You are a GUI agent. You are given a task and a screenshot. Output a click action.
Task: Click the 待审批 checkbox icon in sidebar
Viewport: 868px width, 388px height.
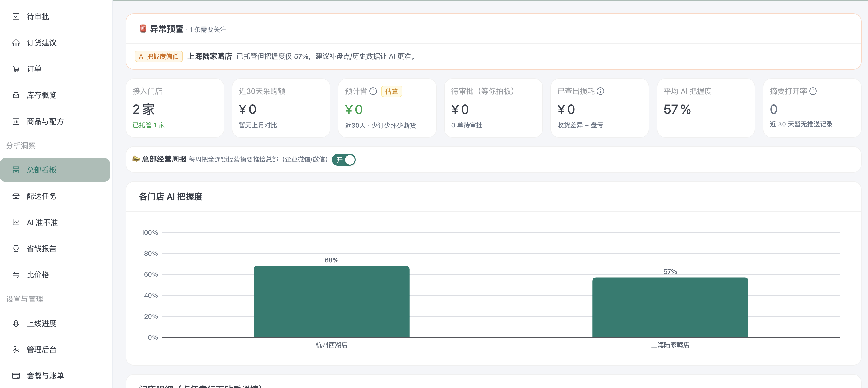coord(16,17)
